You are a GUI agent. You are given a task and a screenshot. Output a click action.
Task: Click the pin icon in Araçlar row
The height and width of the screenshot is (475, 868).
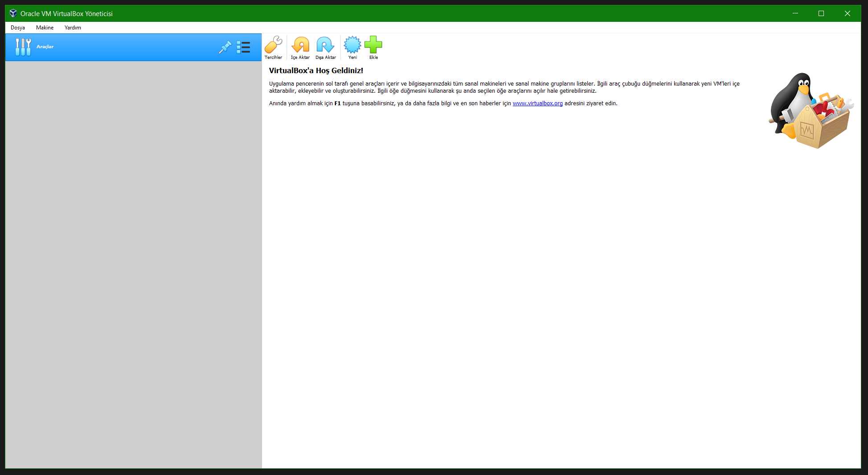point(225,47)
